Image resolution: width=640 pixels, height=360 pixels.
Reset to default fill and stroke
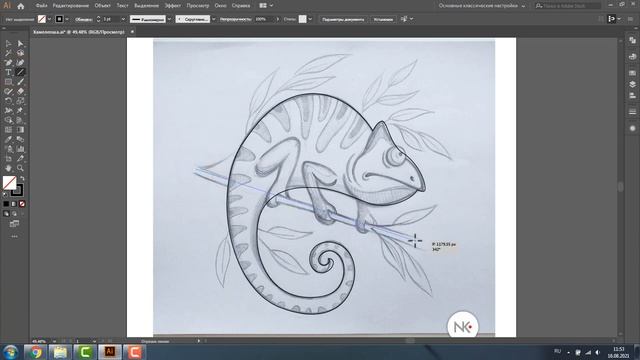tap(5, 194)
